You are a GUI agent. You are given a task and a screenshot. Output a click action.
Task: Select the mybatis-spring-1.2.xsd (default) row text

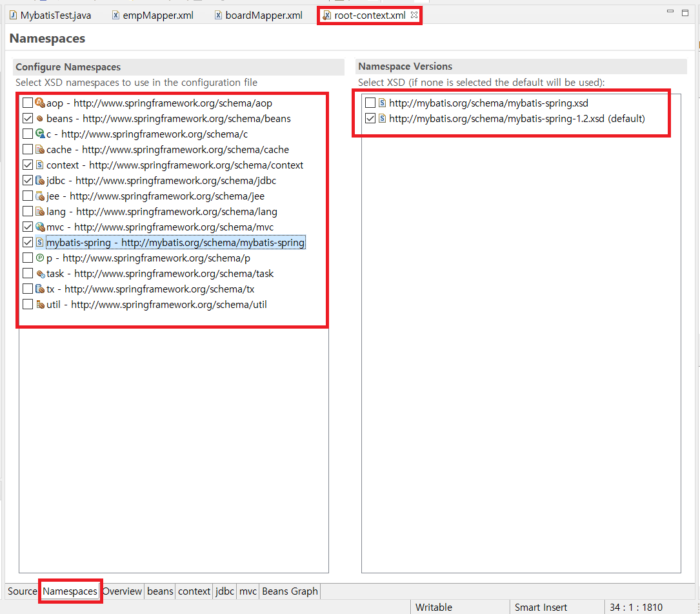tap(517, 119)
